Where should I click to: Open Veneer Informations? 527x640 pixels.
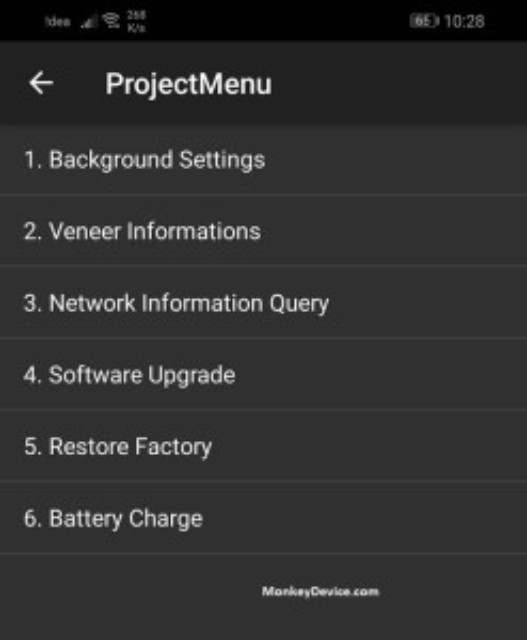(263, 231)
